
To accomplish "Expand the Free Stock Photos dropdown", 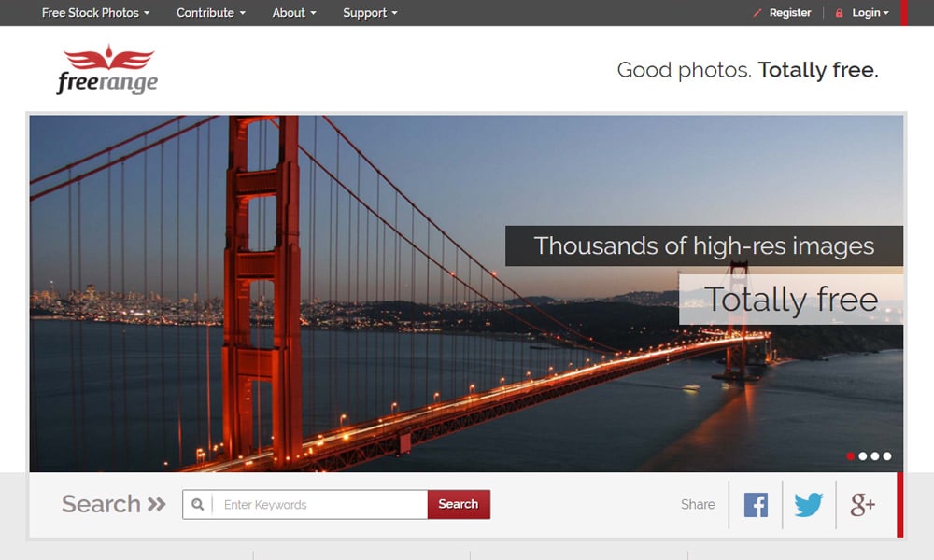I will [95, 13].
